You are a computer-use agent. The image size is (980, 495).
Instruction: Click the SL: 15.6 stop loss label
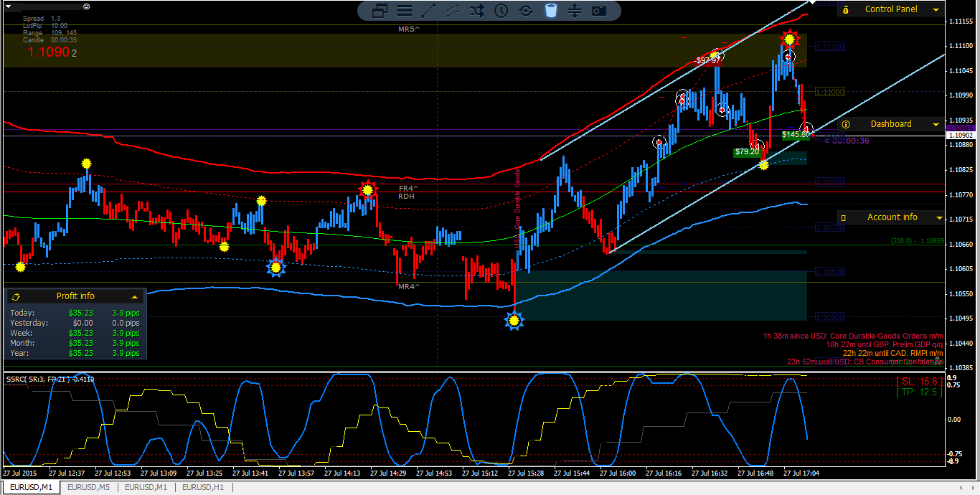click(x=919, y=382)
